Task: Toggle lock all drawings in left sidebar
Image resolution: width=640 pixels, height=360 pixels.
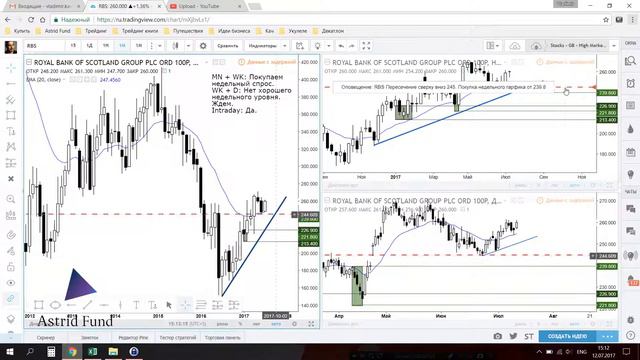Action: (11, 267)
